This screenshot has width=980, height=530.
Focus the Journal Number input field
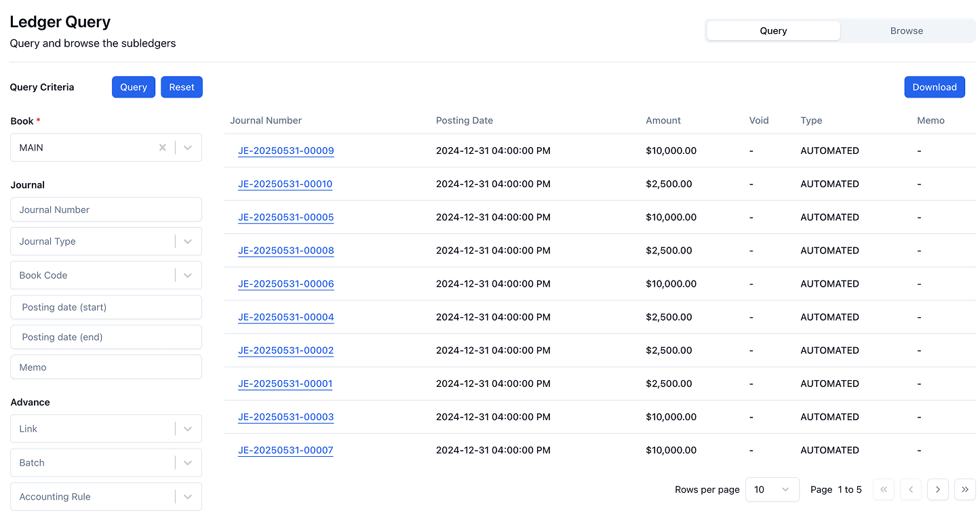tap(106, 209)
